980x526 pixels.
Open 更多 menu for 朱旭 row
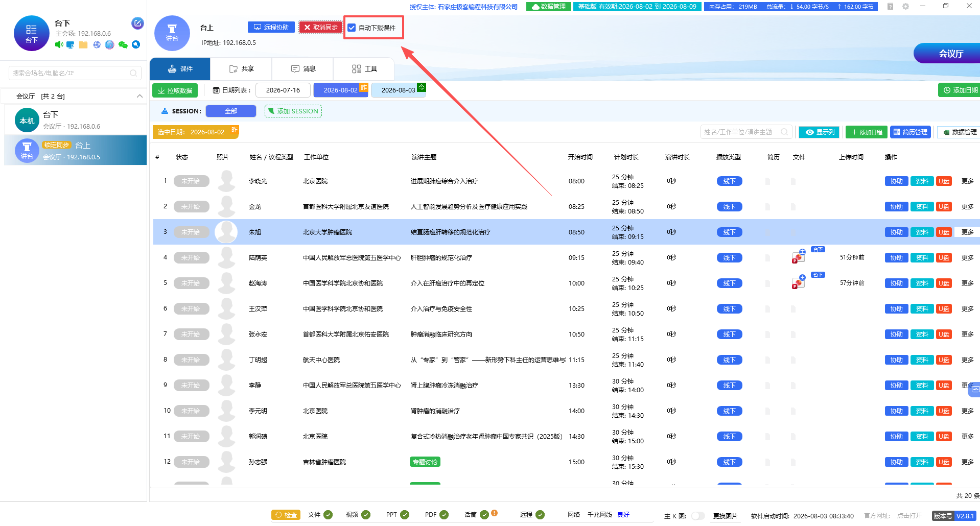tap(967, 232)
